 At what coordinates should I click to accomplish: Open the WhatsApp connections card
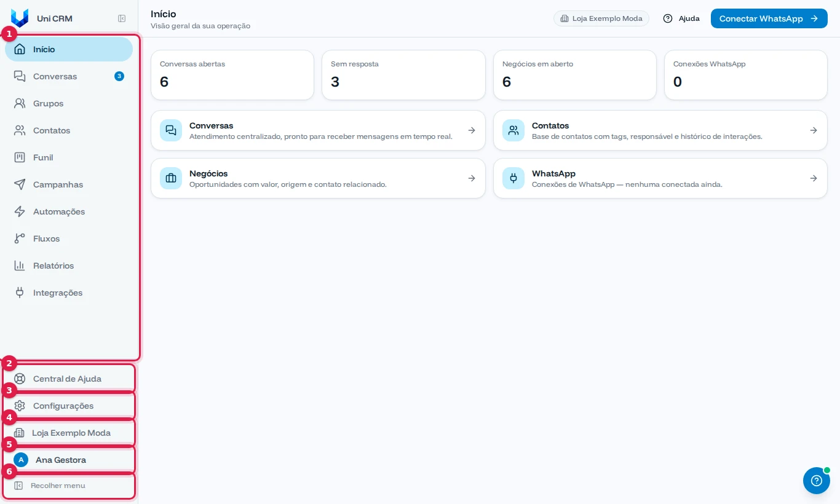[660, 178]
